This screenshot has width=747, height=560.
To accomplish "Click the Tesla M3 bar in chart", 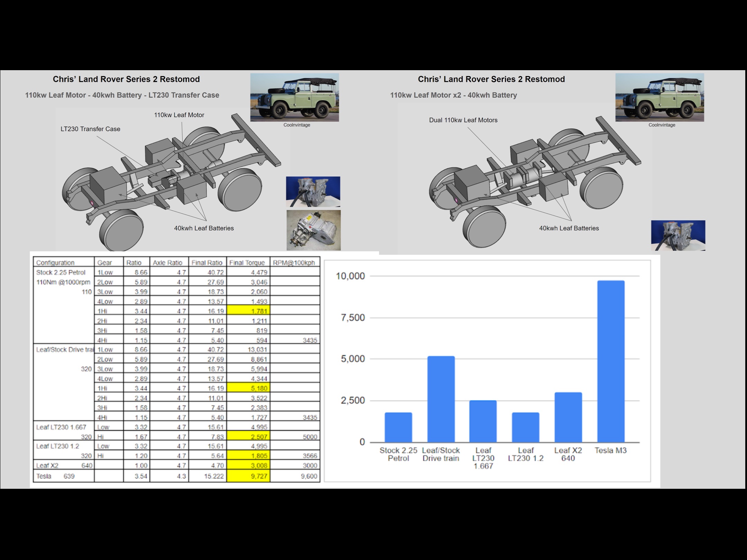I will click(x=610, y=361).
